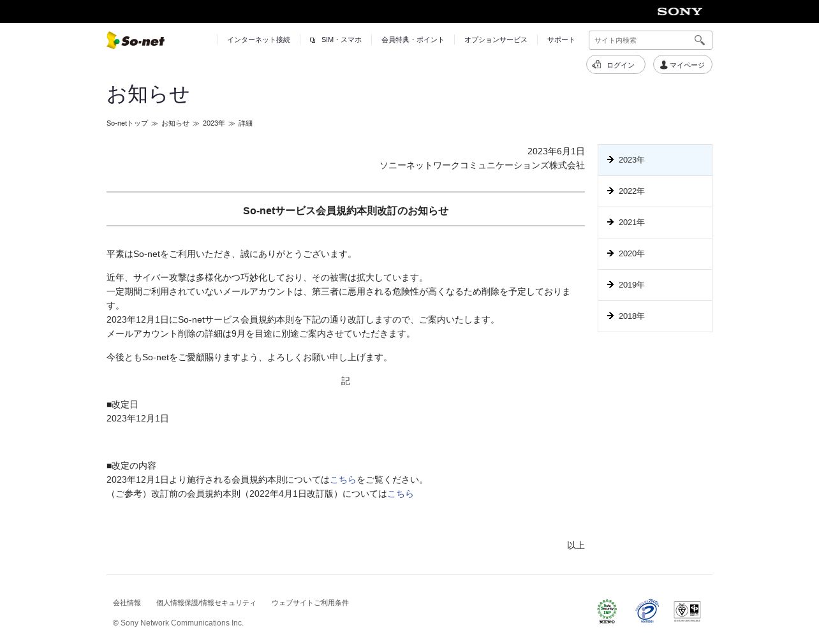819x644 pixels.
Task: Click the So-netサービス会員規約本則改訂のお知らせ title
Action: 346,210
